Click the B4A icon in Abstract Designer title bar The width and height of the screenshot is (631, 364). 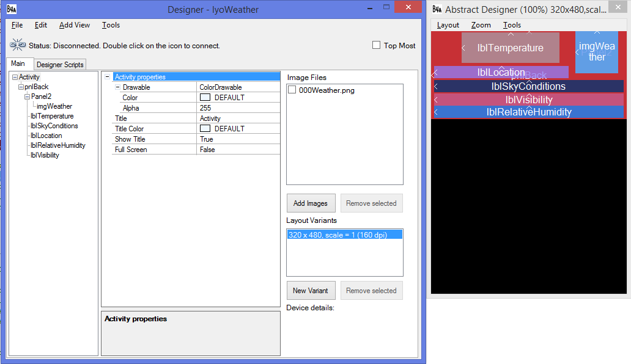click(x=437, y=9)
